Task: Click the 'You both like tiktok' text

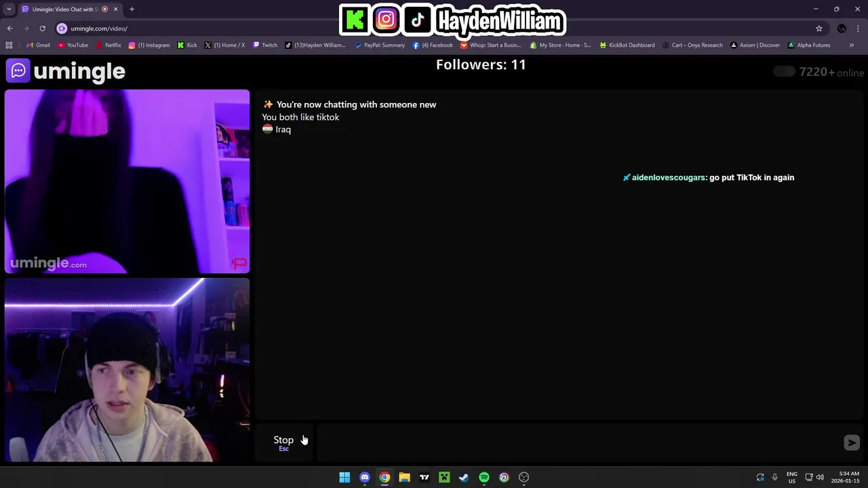Action: pyautogui.click(x=300, y=117)
